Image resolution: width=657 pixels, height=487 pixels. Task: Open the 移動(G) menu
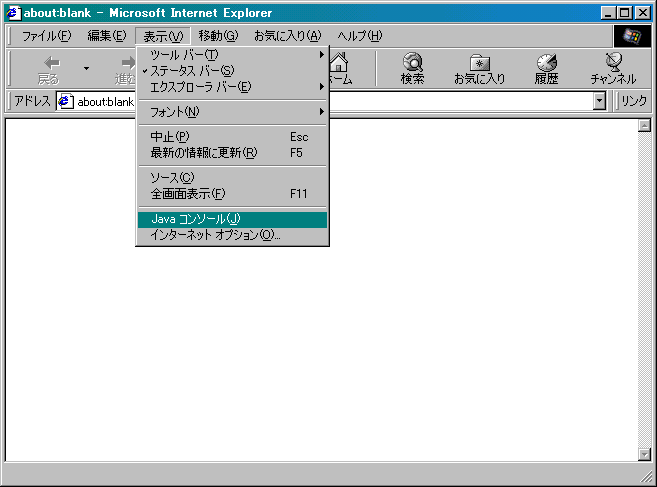click(x=218, y=36)
